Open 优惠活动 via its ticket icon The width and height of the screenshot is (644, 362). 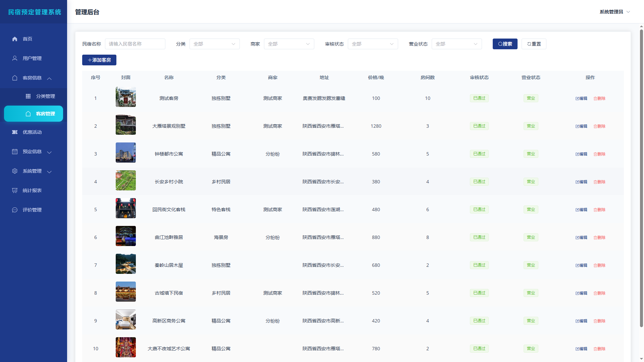[x=15, y=132]
